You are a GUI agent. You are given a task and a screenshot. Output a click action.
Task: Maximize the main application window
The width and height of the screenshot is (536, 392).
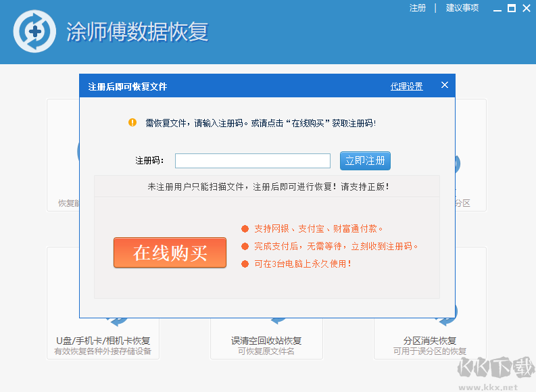(x=512, y=8)
